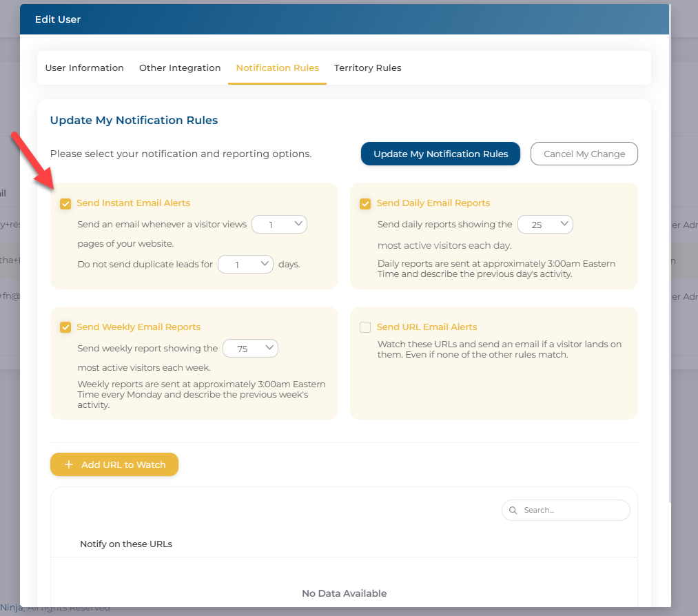Switch to the User Information tab

tap(84, 68)
